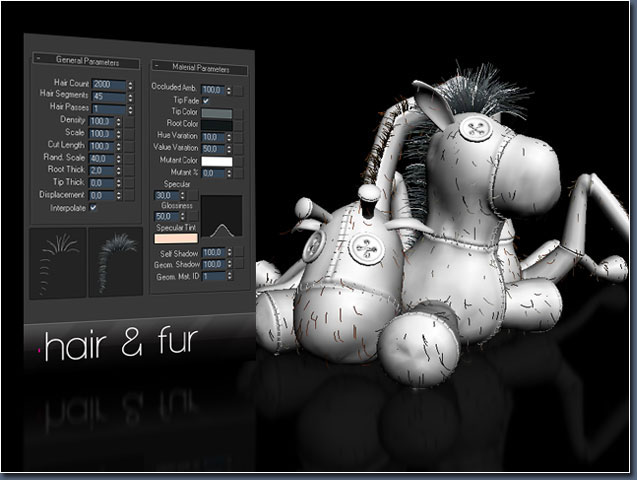Adjust the Scale spinner arrows
The image size is (637, 480).
pyautogui.click(x=119, y=134)
